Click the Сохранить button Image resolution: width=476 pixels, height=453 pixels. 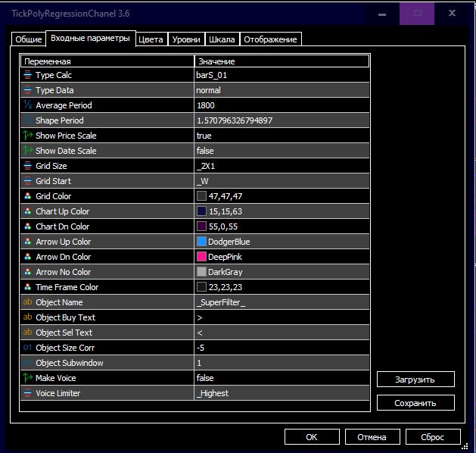pyautogui.click(x=415, y=403)
